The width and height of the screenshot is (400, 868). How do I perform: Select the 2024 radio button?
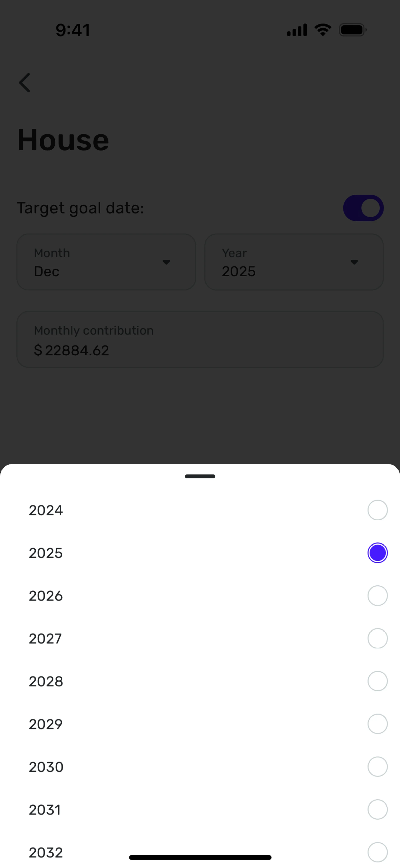[377, 510]
